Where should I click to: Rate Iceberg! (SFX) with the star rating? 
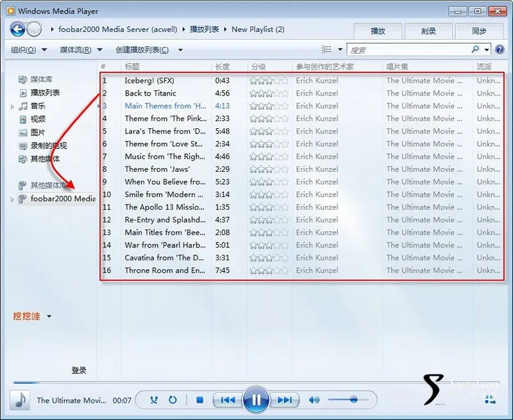click(269, 80)
